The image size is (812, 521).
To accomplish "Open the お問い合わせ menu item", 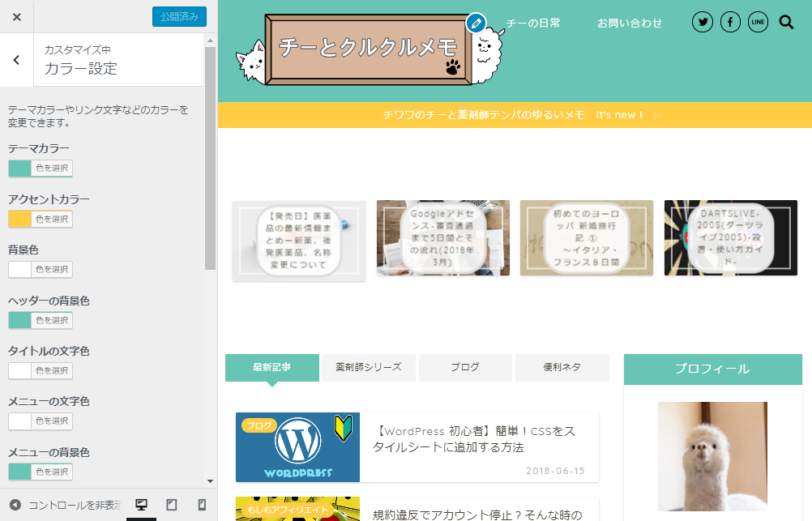I will (629, 23).
